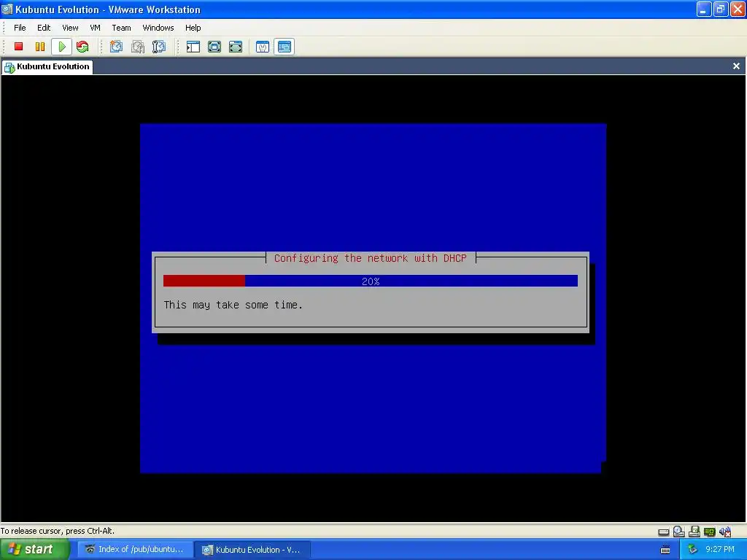
Task: Switch to 'Index of /pub/ubuntu' taskbar window
Action: (x=135, y=550)
